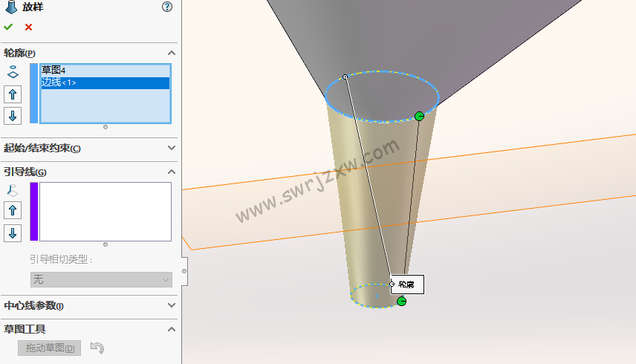
Task: Click the panel collapse handle on the sidebar edge
Action: 184,270
